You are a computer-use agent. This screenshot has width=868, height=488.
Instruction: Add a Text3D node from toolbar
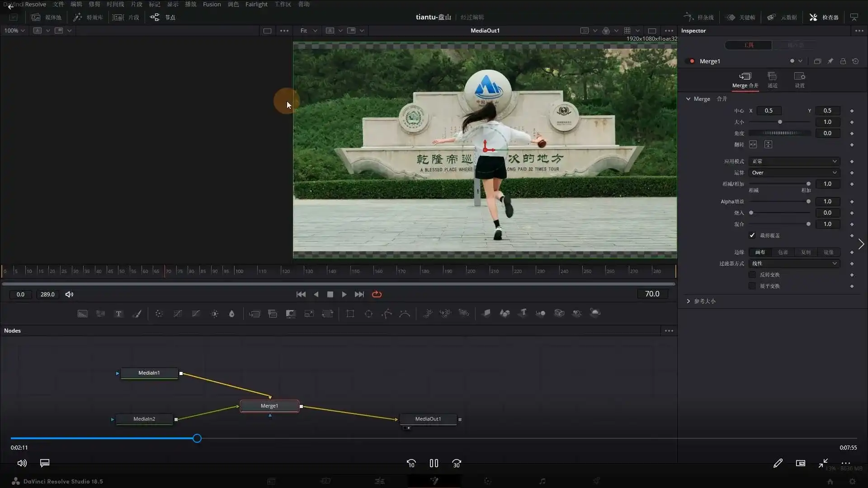pos(523,313)
